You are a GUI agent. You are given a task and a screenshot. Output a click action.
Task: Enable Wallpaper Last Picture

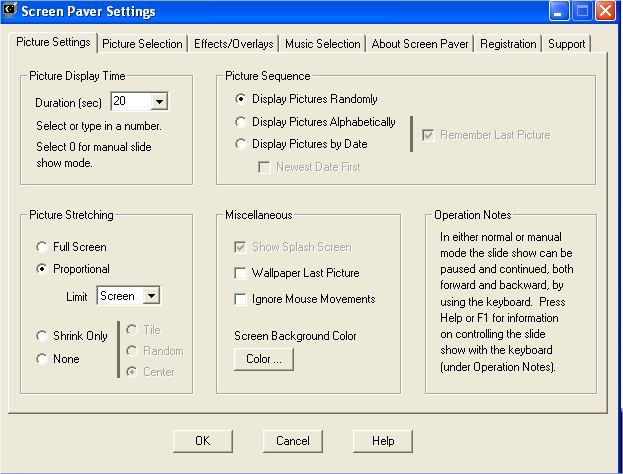(x=297, y=273)
